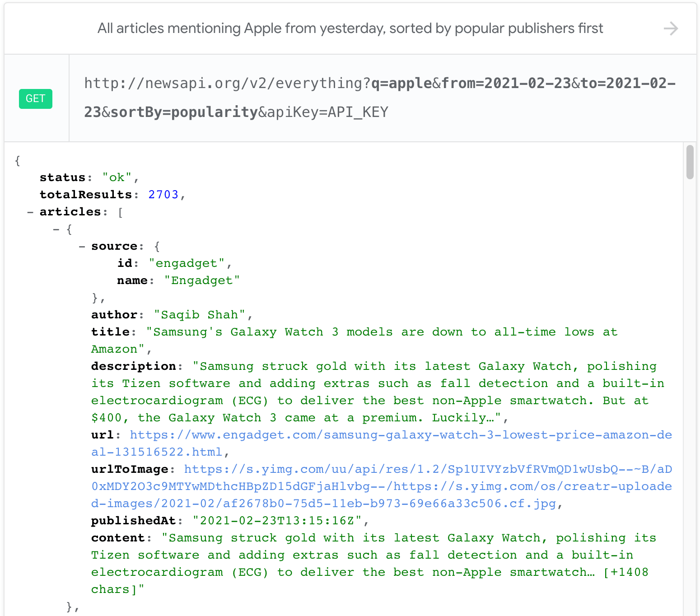Open the engadget.com article url link
The width and height of the screenshot is (700, 616).
coord(382,443)
